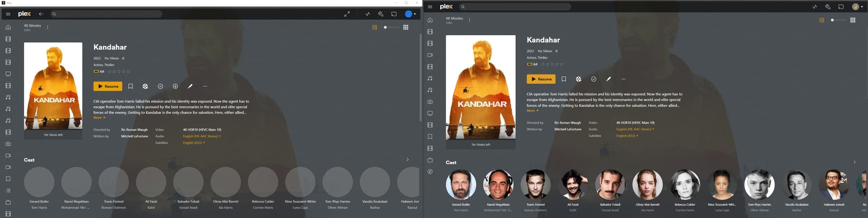Open the hamburger menu in right Plex window
The image size is (868, 218).
point(430,7)
